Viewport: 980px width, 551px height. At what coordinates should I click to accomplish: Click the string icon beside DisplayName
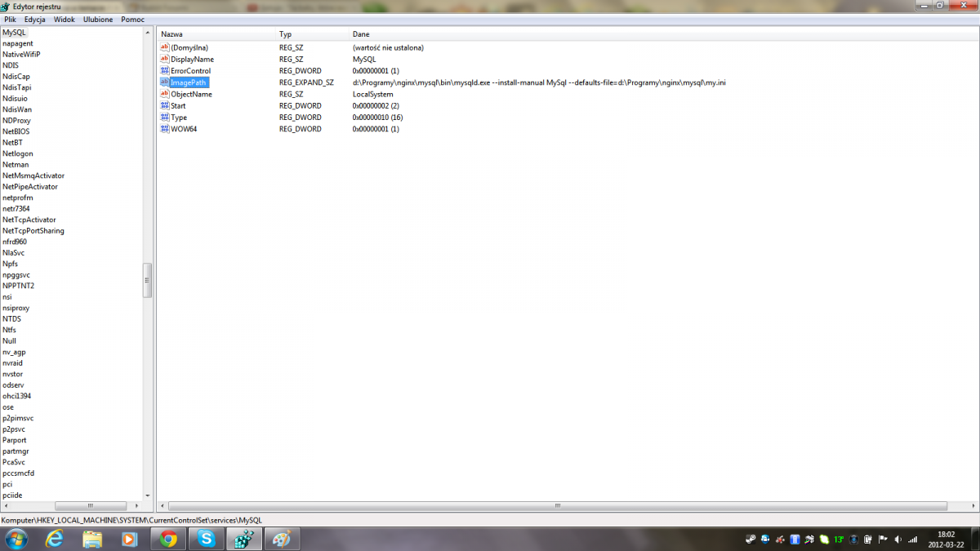164,60
